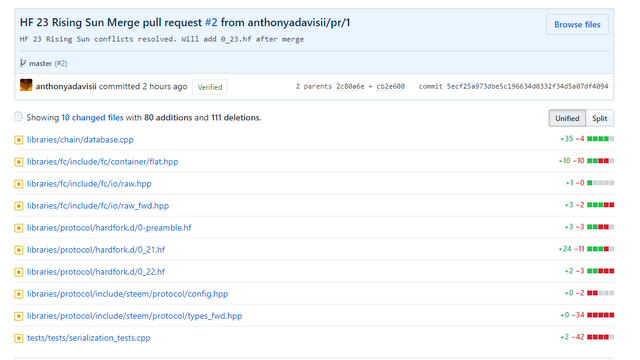Click diffstat bar for config.hpp (+0 −2)
The height and width of the screenshot is (360, 640).
coord(600,293)
